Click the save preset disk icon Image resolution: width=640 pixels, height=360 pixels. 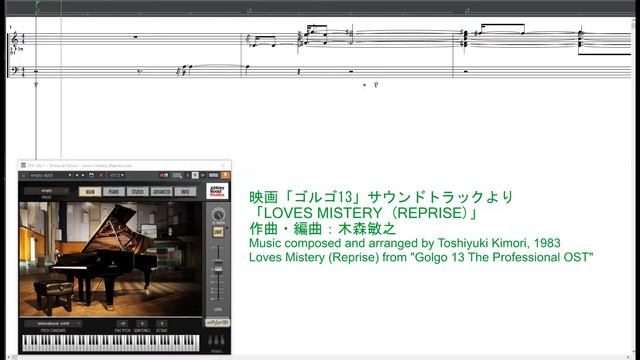91,175
